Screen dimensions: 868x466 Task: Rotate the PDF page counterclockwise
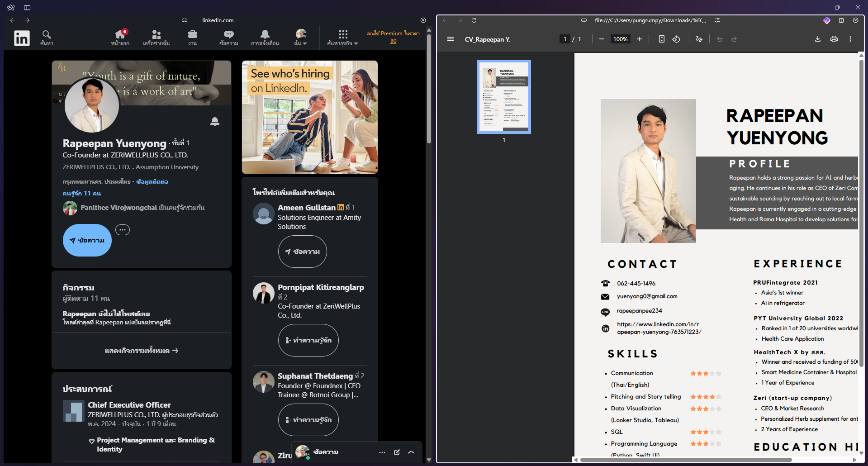[676, 39]
